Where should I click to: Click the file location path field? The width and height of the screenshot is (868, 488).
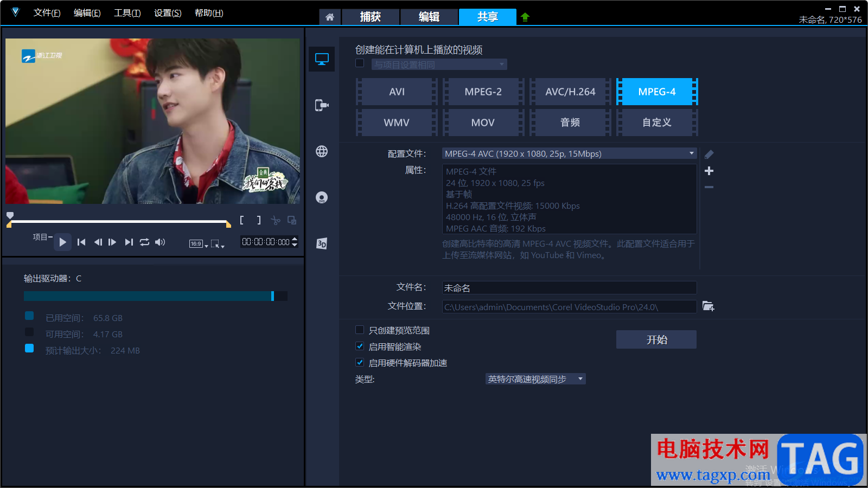tap(570, 307)
